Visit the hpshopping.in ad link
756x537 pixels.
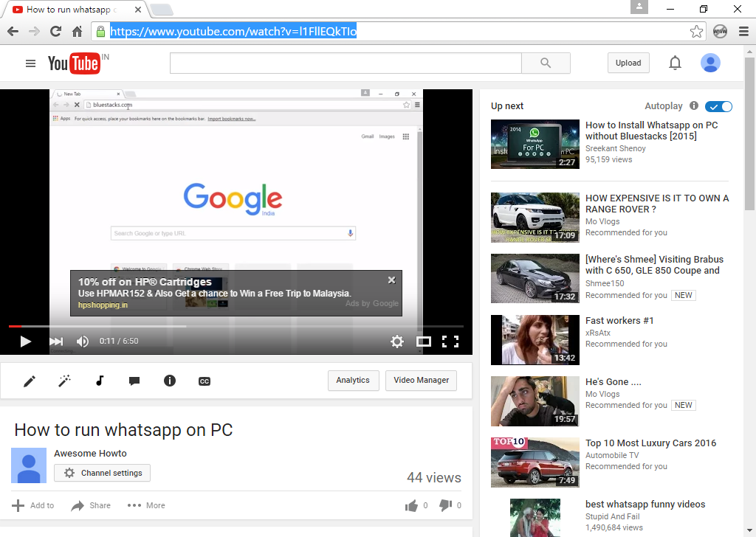pos(103,305)
